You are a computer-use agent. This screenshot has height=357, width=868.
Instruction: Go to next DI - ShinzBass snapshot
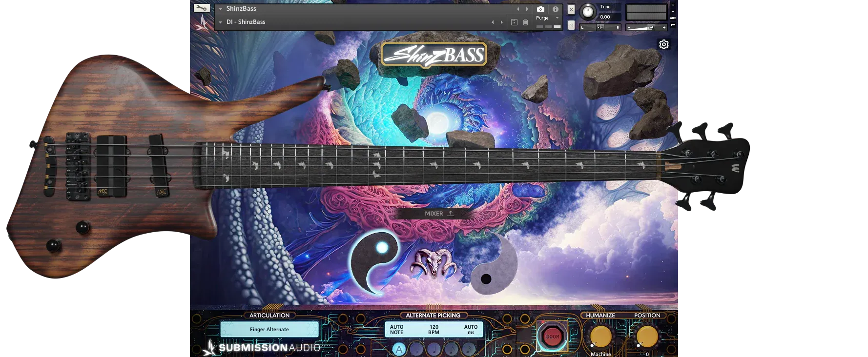click(501, 22)
